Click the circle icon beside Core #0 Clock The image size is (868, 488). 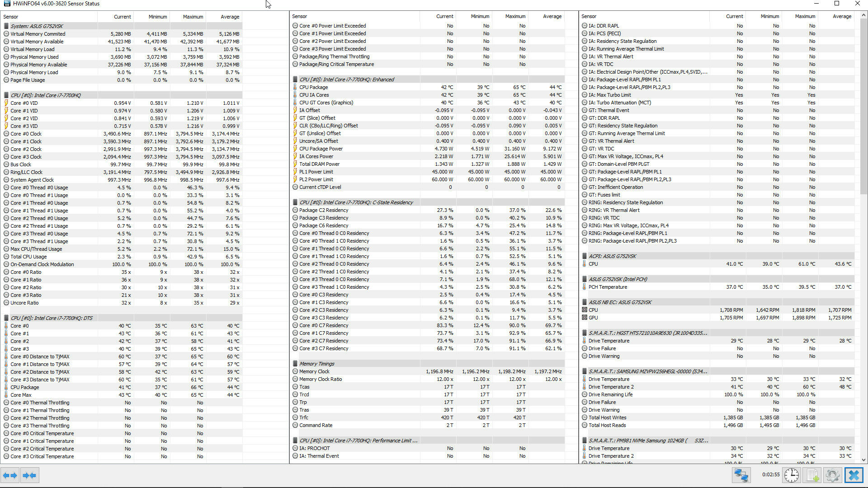pyautogui.click(x=6, y=134)
